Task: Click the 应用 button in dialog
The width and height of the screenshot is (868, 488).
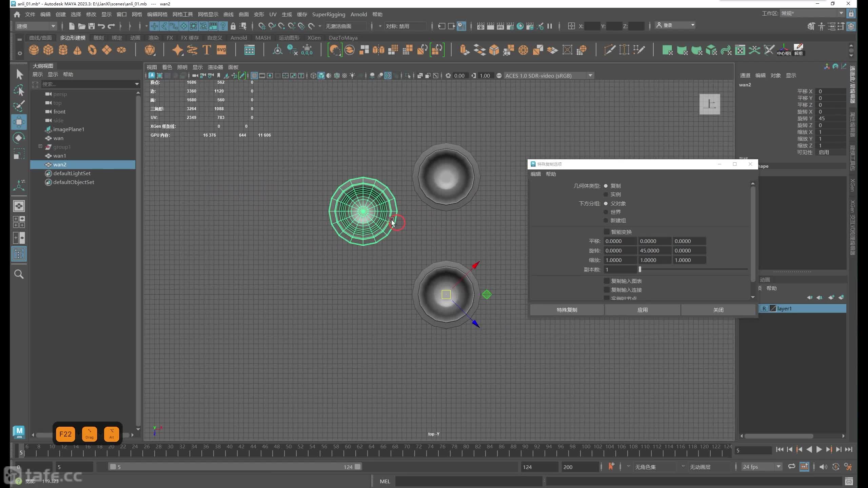Action: (x=643, y=310)
